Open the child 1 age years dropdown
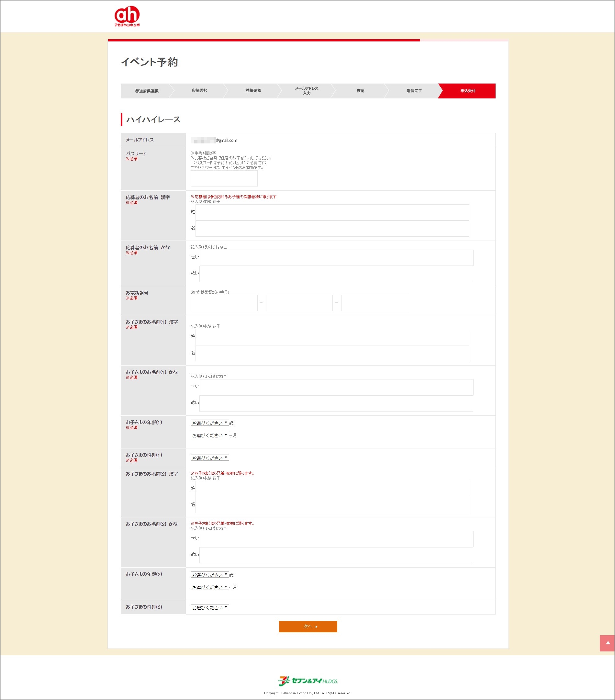 pos(209,423)
